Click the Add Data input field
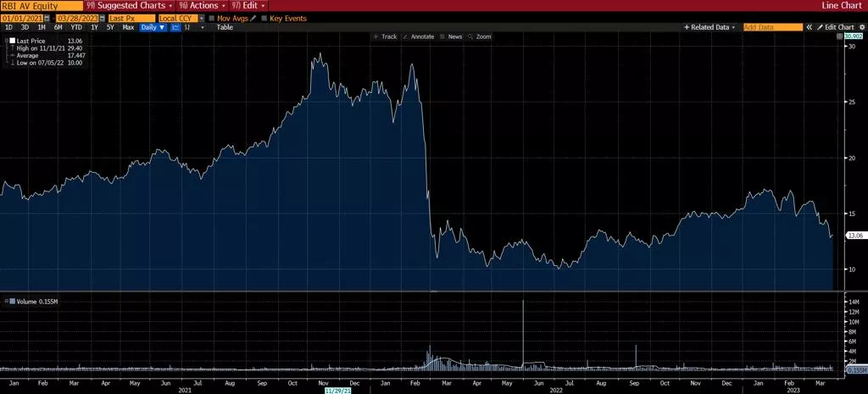This screenshot has width=868, height=394. (772, 27)
